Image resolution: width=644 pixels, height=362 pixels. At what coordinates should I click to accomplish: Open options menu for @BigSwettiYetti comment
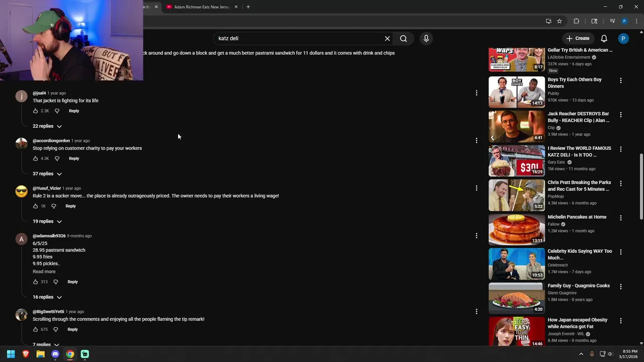(x=476, y=312)
